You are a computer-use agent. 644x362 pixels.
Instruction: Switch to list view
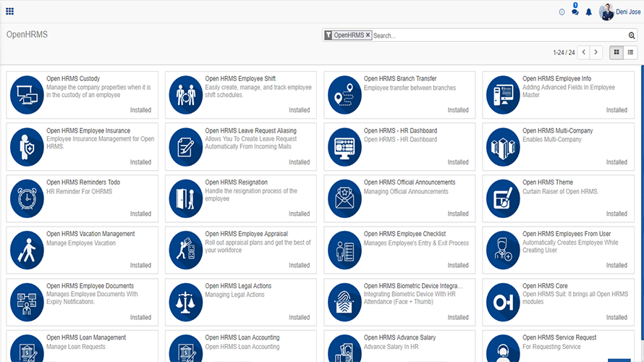coord(631,52)
